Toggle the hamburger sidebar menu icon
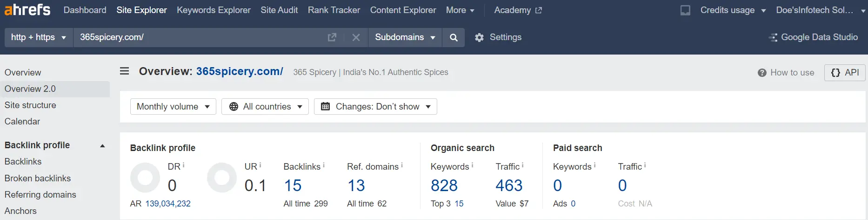The width and height of the screenshot is (868, 220). [x=125, y=71]
